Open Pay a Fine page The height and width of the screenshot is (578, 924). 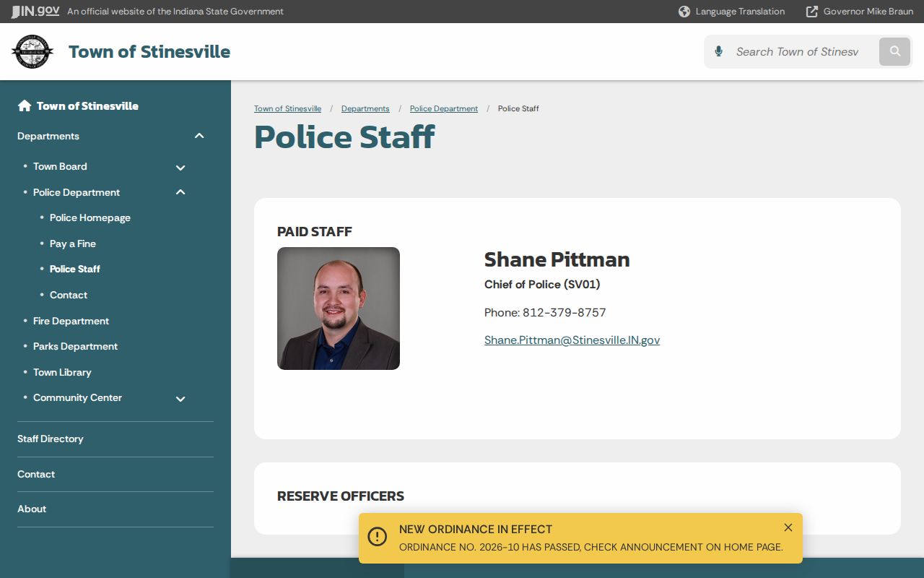(x=73, y=243)
